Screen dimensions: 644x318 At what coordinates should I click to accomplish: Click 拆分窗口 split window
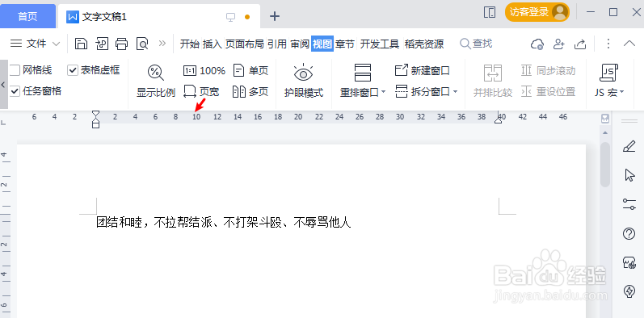pyautogui.click(x=423, y=91)
